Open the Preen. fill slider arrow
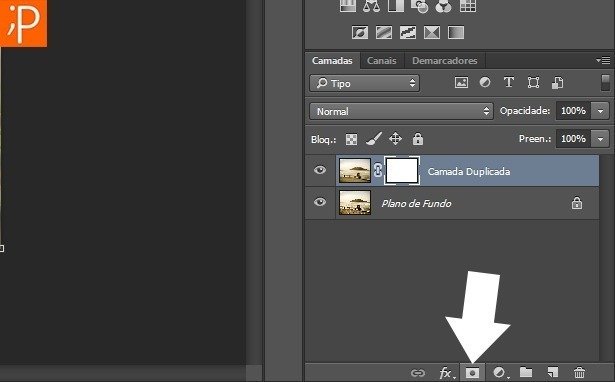 pyautogui.click(x=600, y=139)
